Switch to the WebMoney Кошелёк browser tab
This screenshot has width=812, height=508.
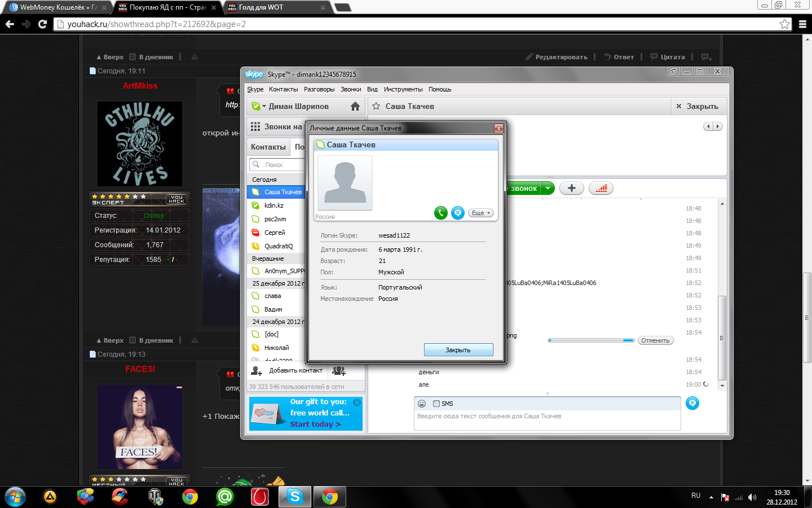pos(58,7)
